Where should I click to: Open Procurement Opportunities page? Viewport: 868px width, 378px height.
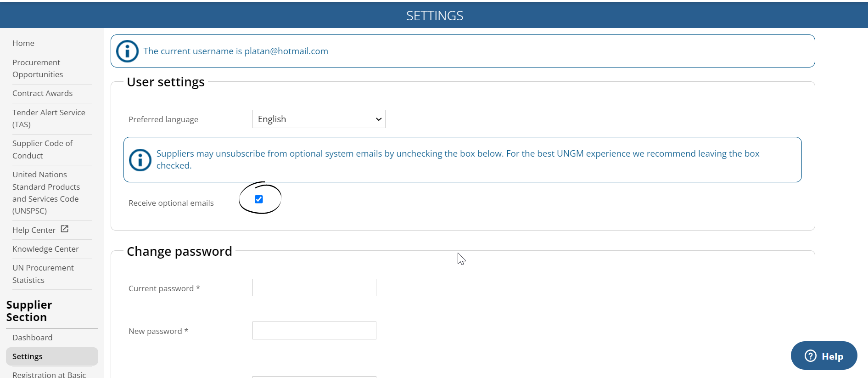[x=38, y=68]
